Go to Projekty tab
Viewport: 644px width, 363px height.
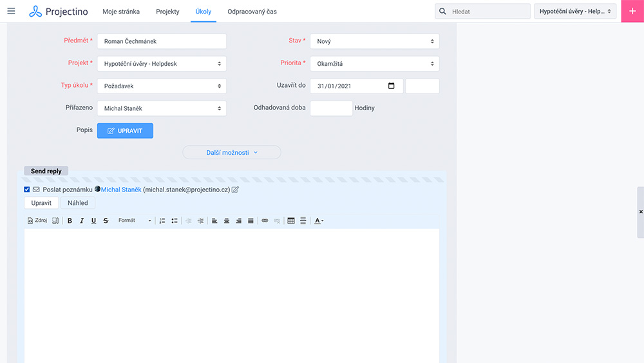point(167,12)
